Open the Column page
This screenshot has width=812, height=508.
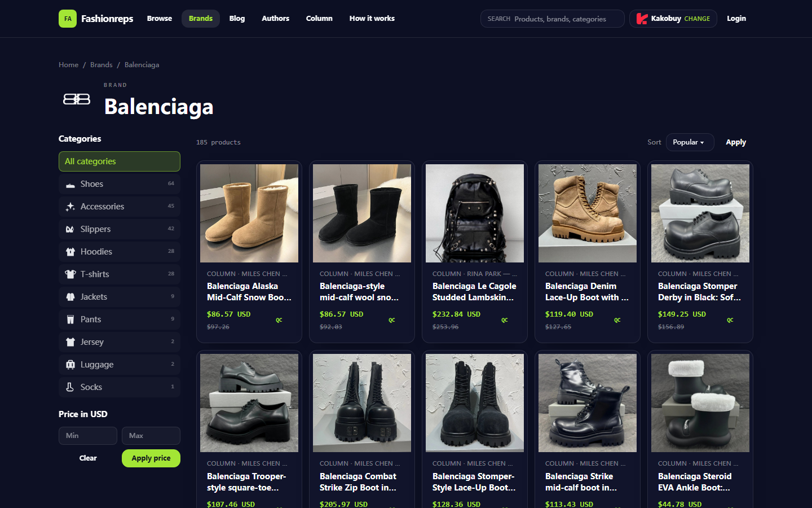[x=319, y=19]
